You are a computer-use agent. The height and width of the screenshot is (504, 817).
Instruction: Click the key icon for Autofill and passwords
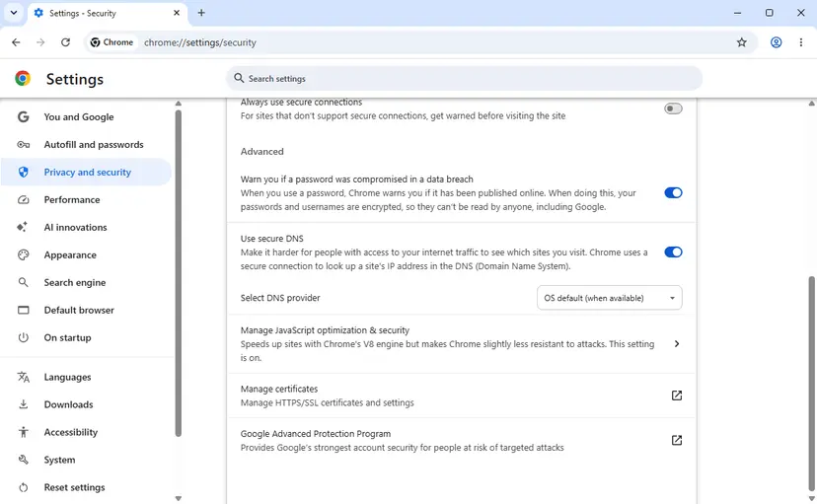coord(23,144)
